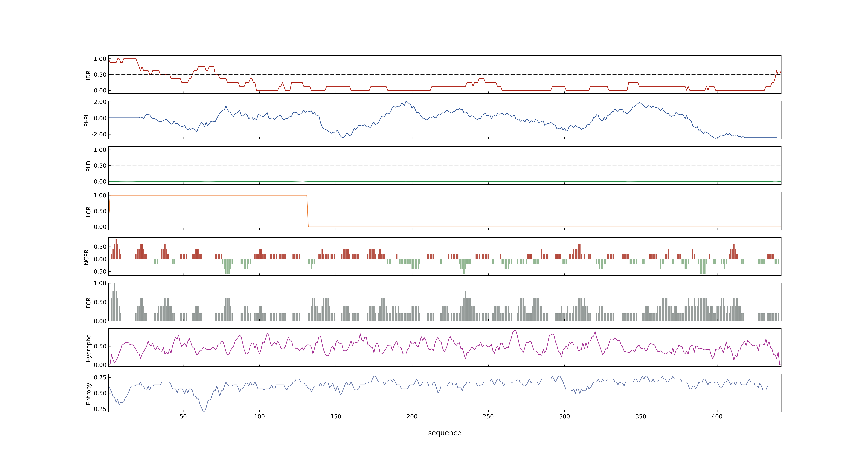Click x-axis tick label 100
Image resolution: width=868 pixels, height=463 pixels.
click(259, 416)
